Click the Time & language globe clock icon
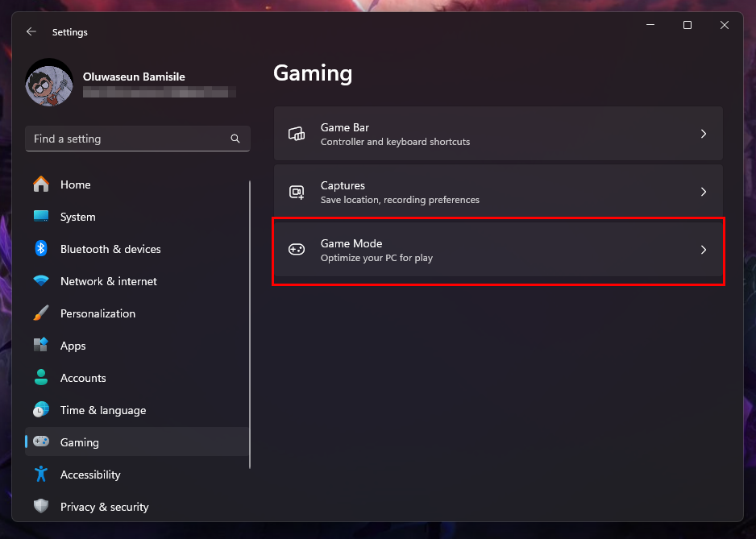The height and width of the screenshot is (539, 756). coord(41,410)
